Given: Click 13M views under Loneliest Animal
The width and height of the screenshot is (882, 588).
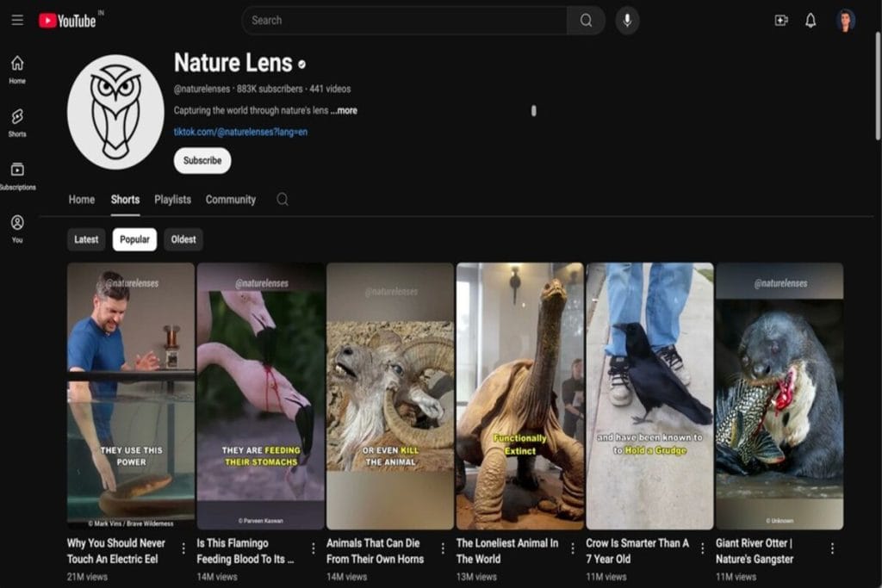Looking at the screenshot, I should coord(476,577).
